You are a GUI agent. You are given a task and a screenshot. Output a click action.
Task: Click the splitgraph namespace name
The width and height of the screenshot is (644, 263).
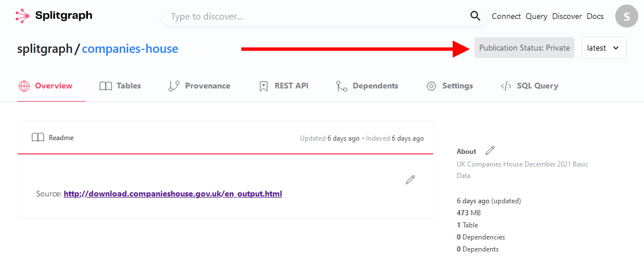pyautogui.click(x=44, y=49)
